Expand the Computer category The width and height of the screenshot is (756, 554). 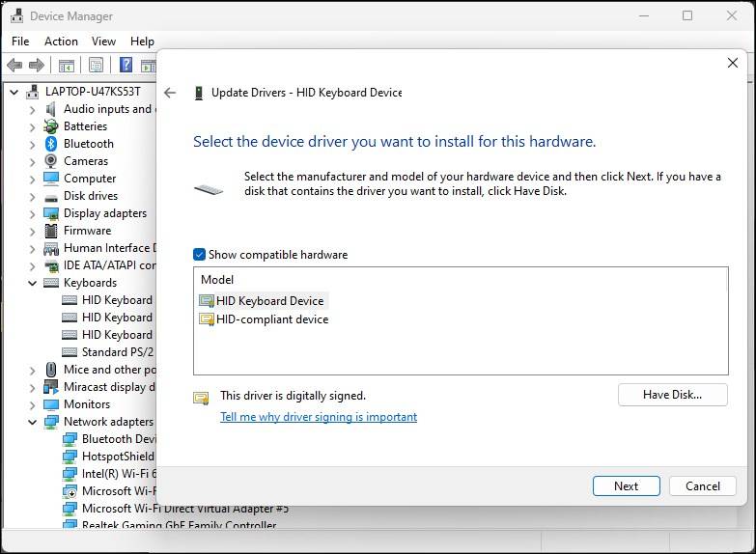(32, 180)
